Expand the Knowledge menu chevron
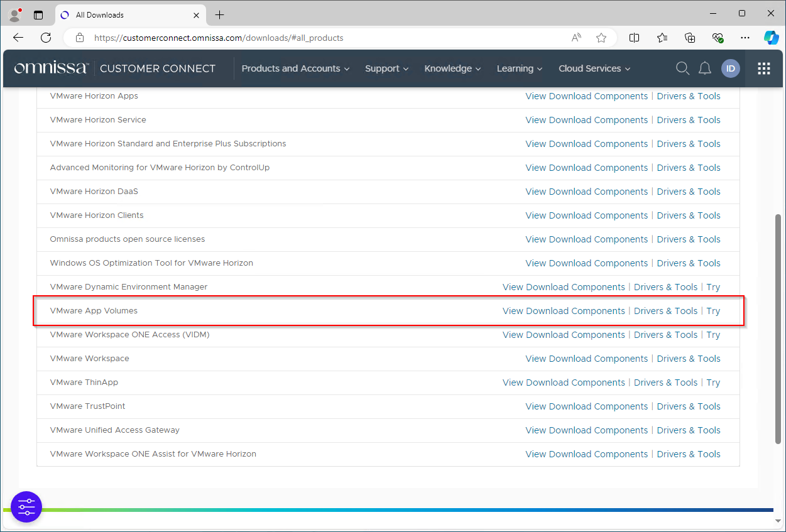 click(x=478, y=68)
